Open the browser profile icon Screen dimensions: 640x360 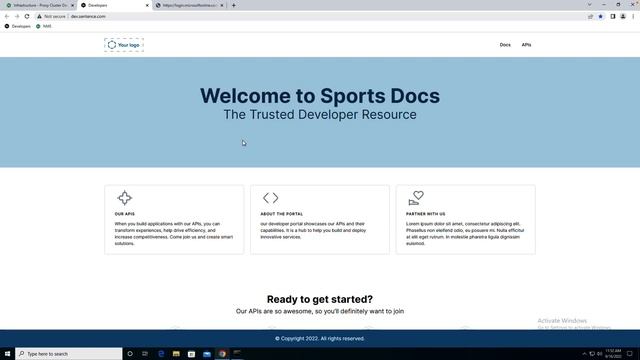click(x=623, y=16)
